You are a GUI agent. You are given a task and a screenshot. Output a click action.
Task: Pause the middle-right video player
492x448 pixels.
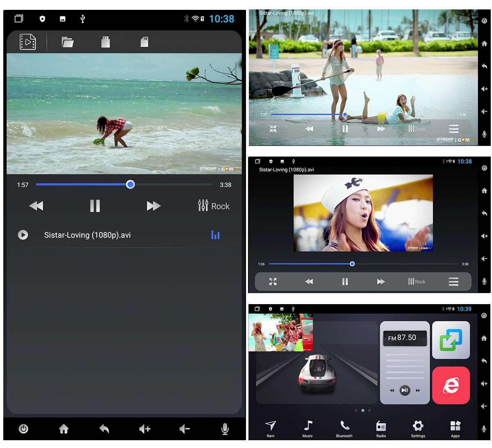(x=345, y=282)
